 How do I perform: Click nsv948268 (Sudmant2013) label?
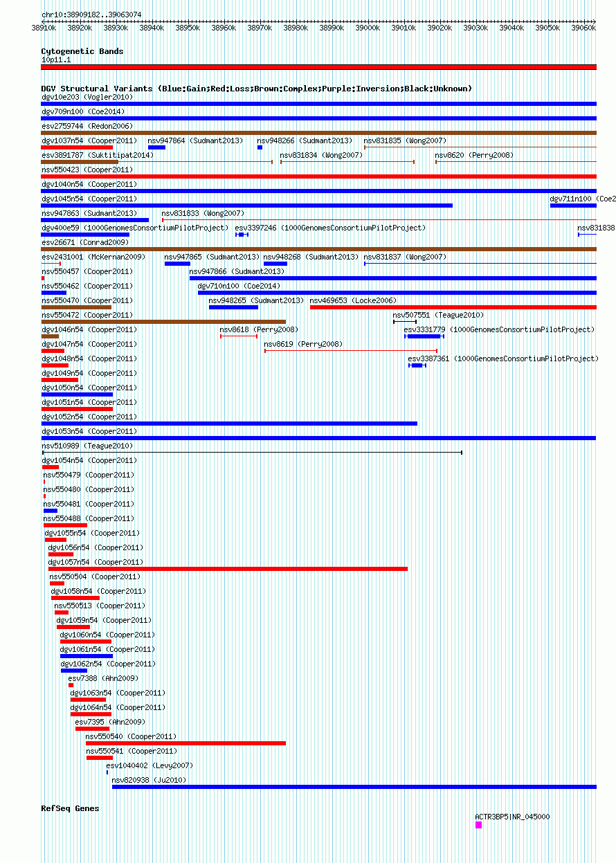[311, 257]
